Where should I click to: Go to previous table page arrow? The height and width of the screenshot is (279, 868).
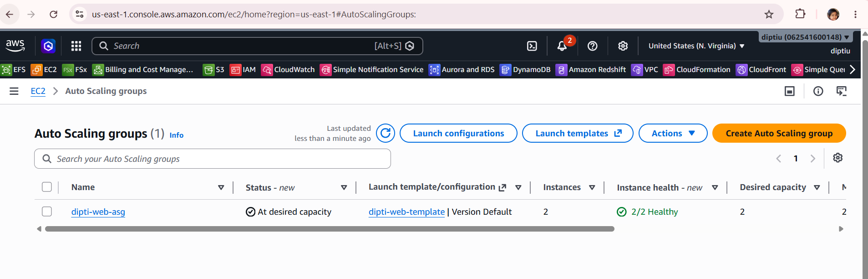[779, 158]
